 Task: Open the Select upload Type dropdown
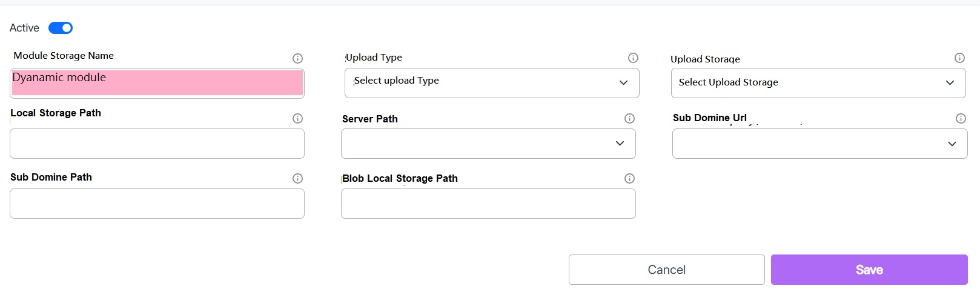pyautogui.click(x=491, y=82)
